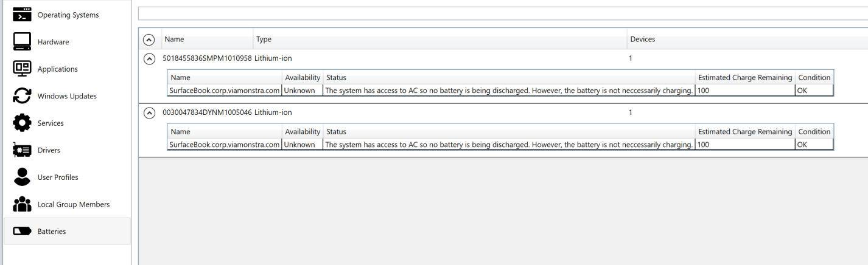Select SurfaceBook.corp.viamonstra.com in first battery table

pyautogui.click(x=225, y=91)
